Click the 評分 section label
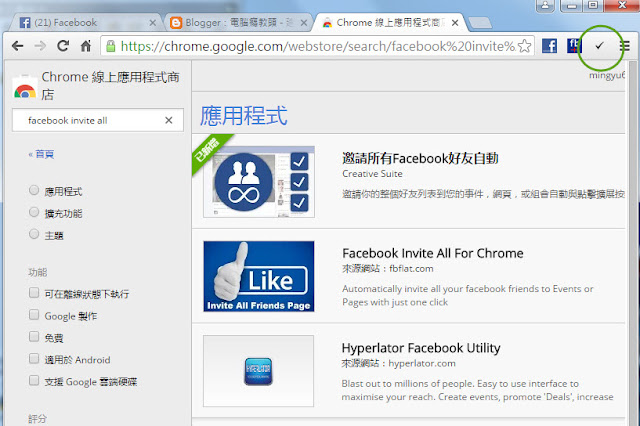 (x=38, y=419)
